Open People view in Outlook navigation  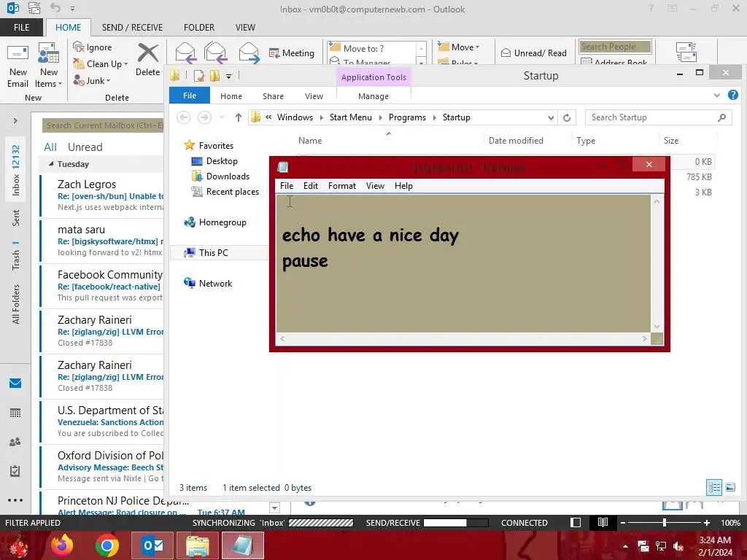pos(15,442)
